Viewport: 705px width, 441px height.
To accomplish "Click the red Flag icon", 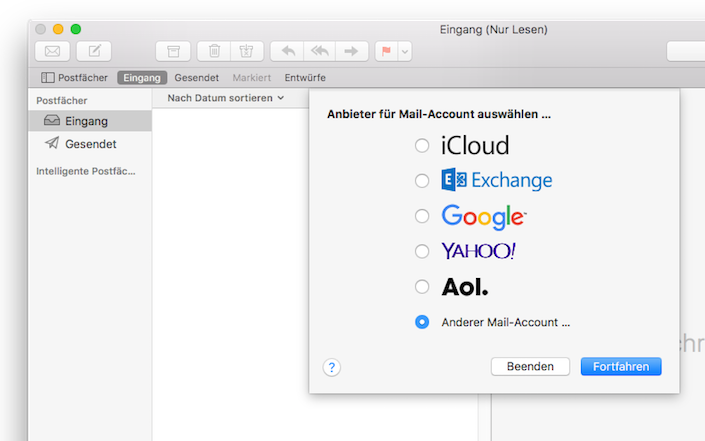I will [x=386, y=51].
